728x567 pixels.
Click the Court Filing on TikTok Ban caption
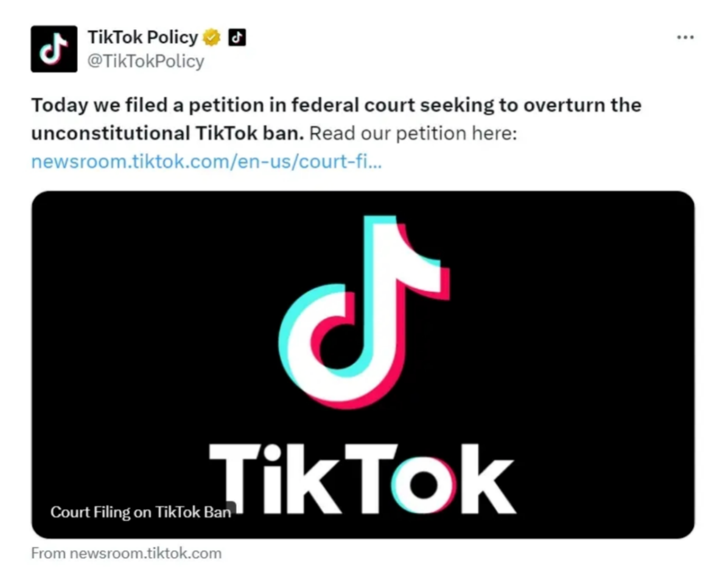click(141, 512)
